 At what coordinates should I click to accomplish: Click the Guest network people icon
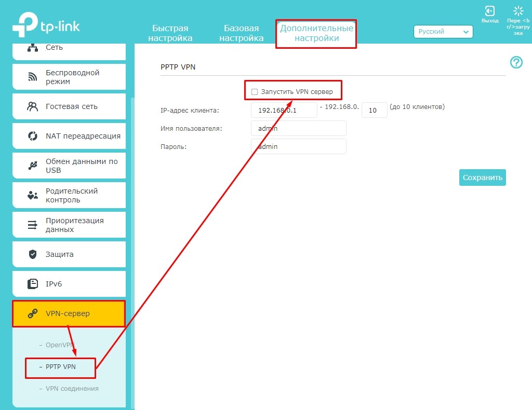pyautogui.click(x=33, y=106)
